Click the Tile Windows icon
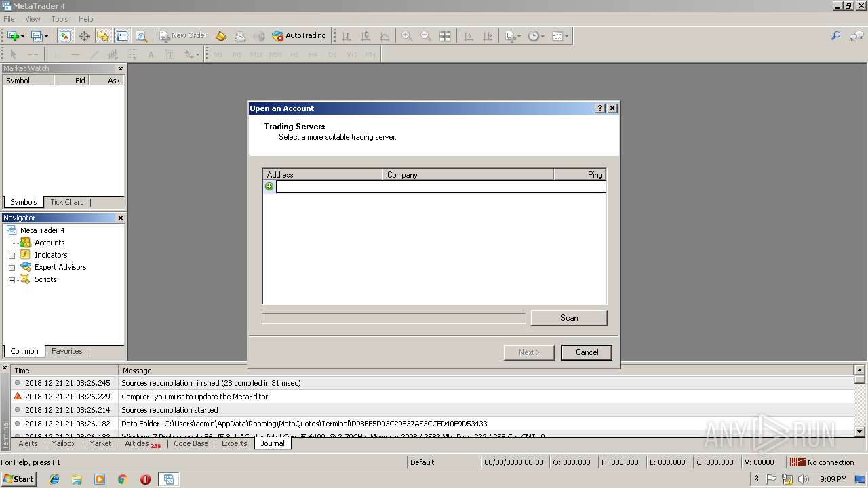 pyautogui.click(x=445, y=36)
